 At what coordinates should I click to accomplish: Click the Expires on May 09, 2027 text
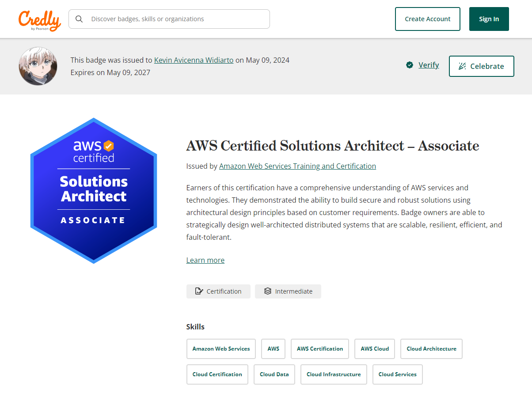coord(110,72)
